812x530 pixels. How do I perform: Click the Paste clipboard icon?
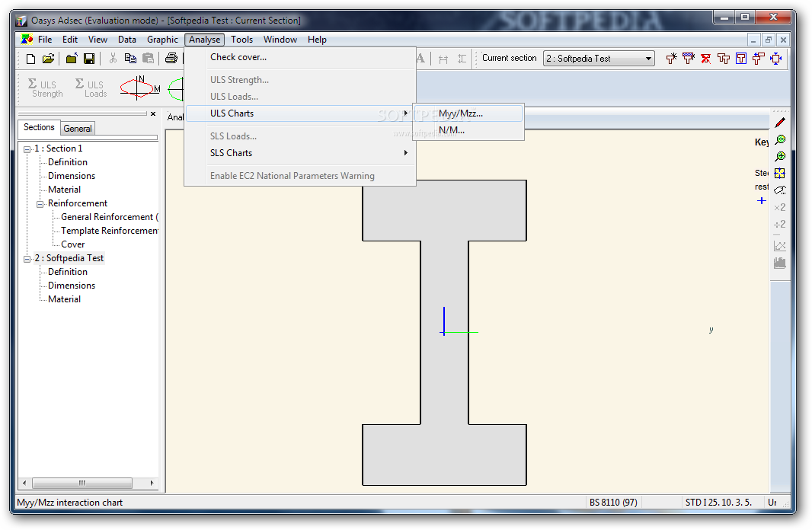(148, 59)
